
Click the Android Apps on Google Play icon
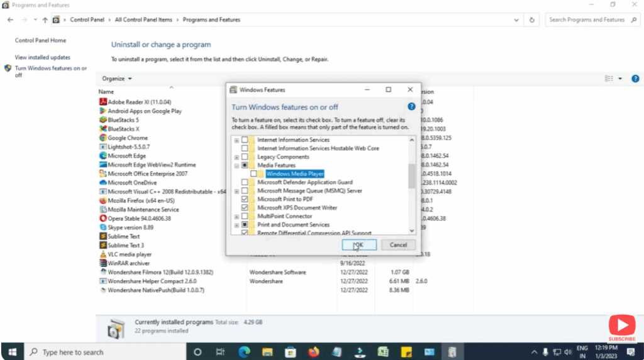(x=103, y=111)
